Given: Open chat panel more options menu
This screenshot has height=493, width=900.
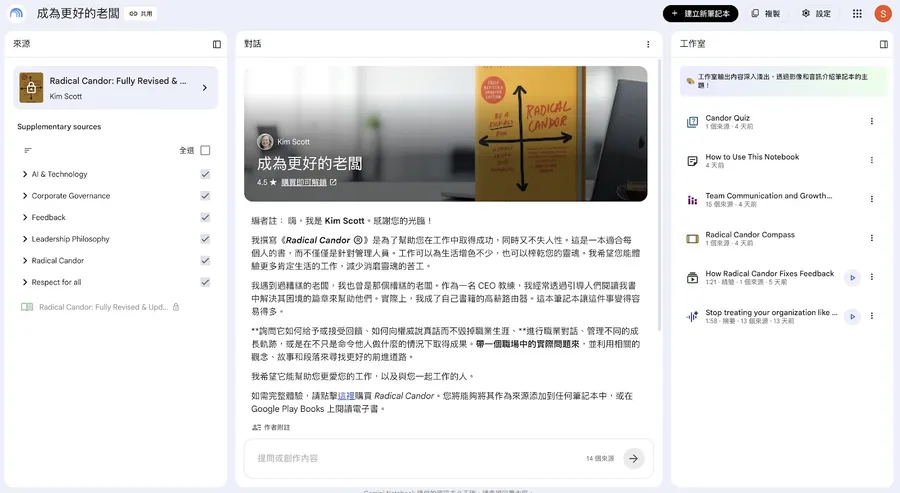Looking at the screenshot, I should [648, 44].
